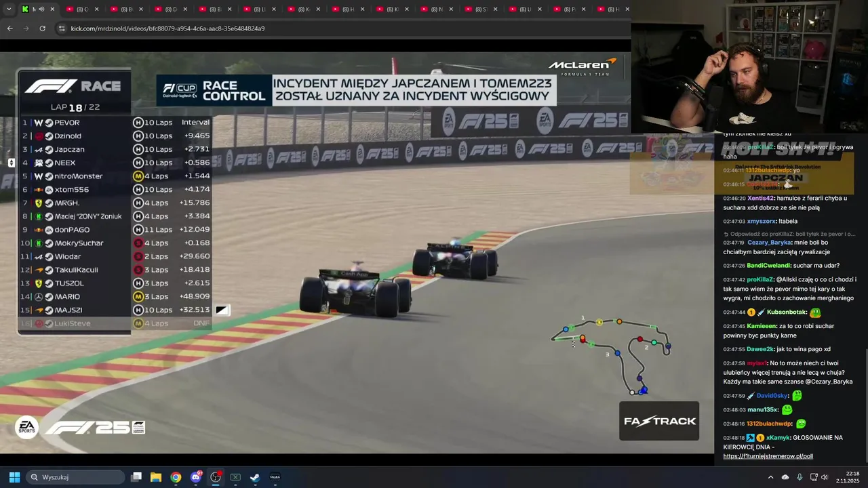Close the "(8) D" YouTube tab
The height and width of the screenshot is (488, 868).
click(186, 9)
